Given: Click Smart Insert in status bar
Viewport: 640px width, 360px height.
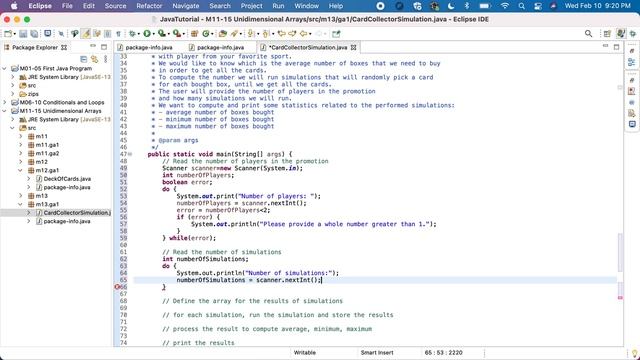Looking at the screenshot, I should coord(377,353).
